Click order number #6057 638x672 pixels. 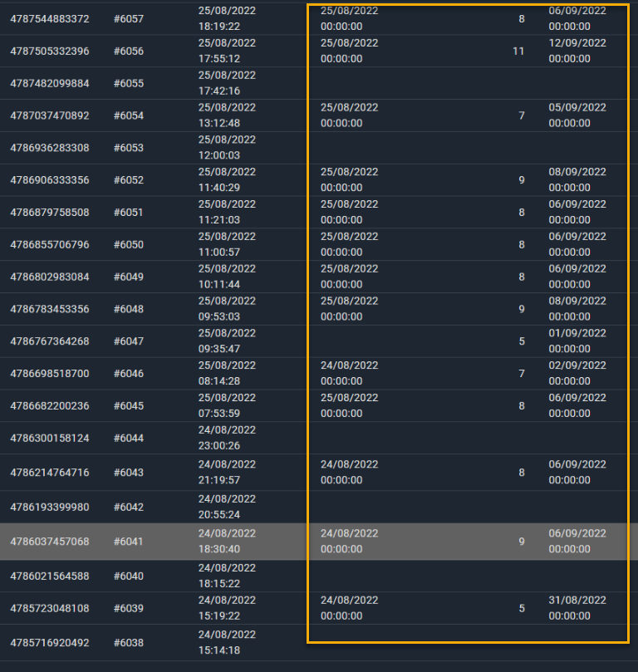[x=128, y=18]
